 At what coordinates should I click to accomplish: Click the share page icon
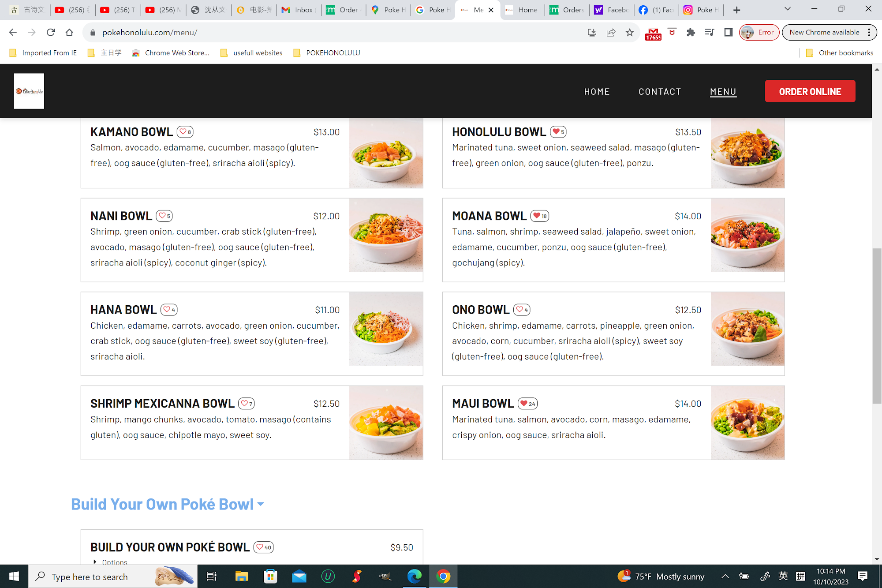pos(611,32)
